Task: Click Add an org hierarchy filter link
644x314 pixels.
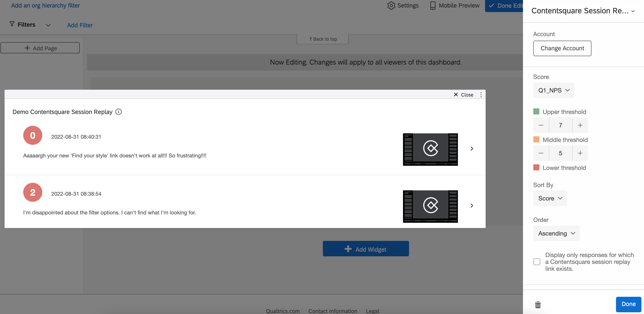Action: [45, 5]
